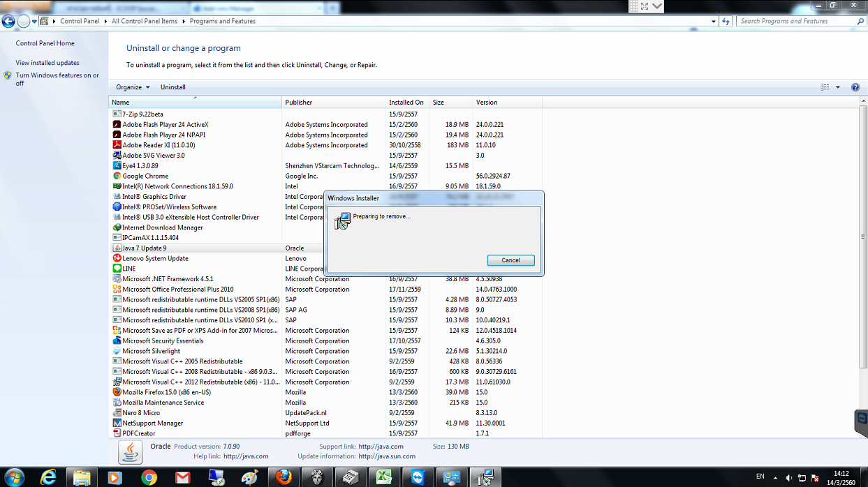The image size is (868, 487).
Task: Select the Google Chrome icon in the program list
Action: click(117, 176)
